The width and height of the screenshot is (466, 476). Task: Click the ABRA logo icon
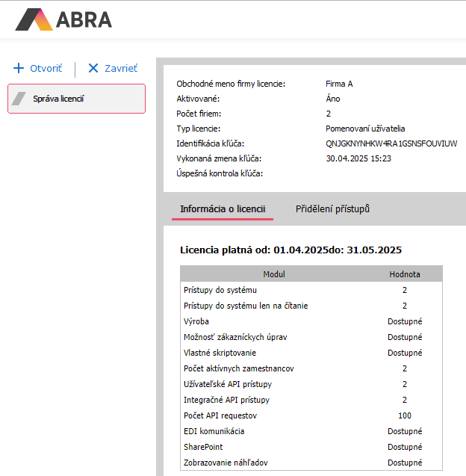point(34,19)
